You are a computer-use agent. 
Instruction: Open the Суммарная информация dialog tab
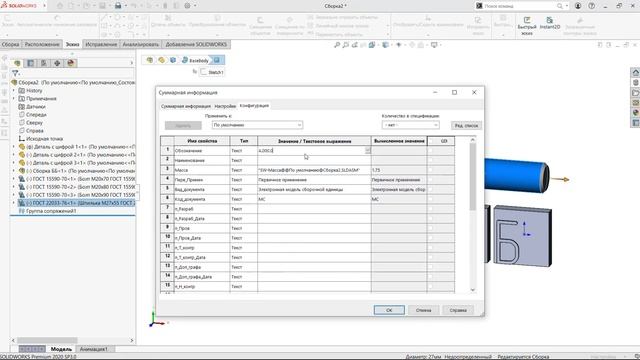click(186, 106)
